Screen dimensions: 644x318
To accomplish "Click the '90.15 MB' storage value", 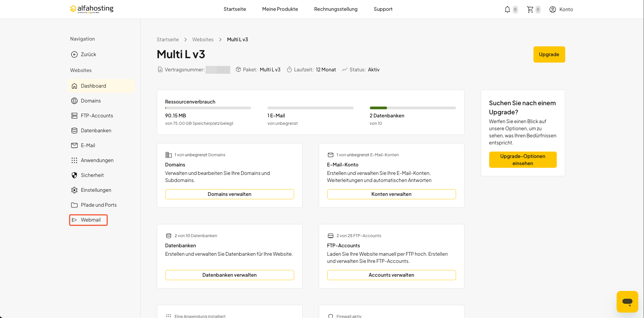I will click(x=175, y=116).
